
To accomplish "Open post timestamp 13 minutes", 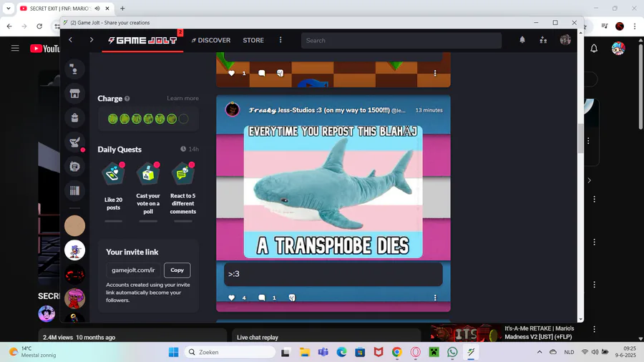I will pyautogui.click(x=429, y=110).
